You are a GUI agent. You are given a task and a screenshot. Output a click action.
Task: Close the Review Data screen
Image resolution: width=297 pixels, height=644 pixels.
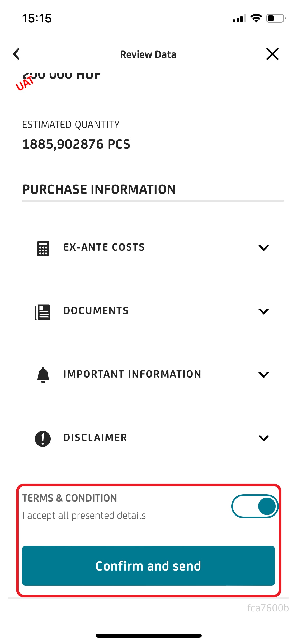point(272,54)
